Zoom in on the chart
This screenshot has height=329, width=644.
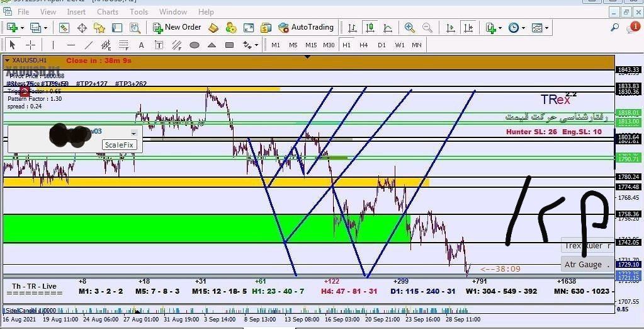(409, 28)
